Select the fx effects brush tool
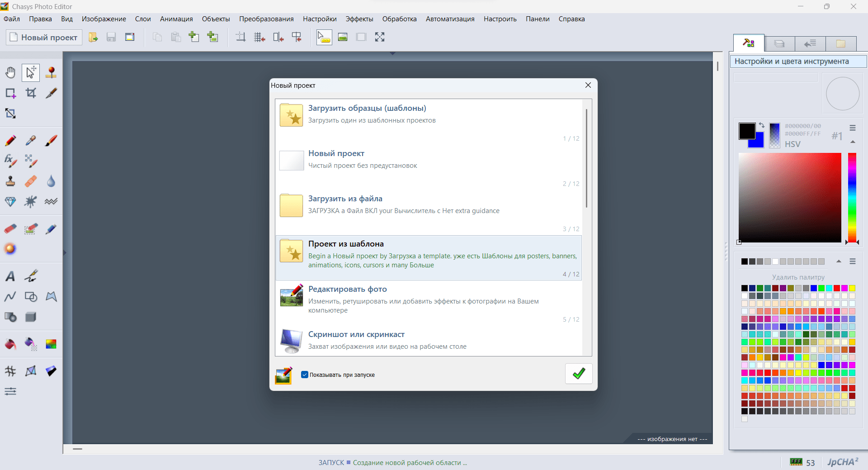The width and height of the screenshot is (868, 470). pyautogui.click(x=10, y=161)
